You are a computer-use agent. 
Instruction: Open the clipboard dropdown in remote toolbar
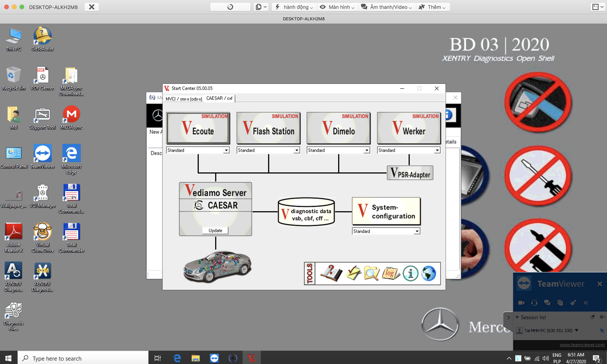(x=261, y=7)
